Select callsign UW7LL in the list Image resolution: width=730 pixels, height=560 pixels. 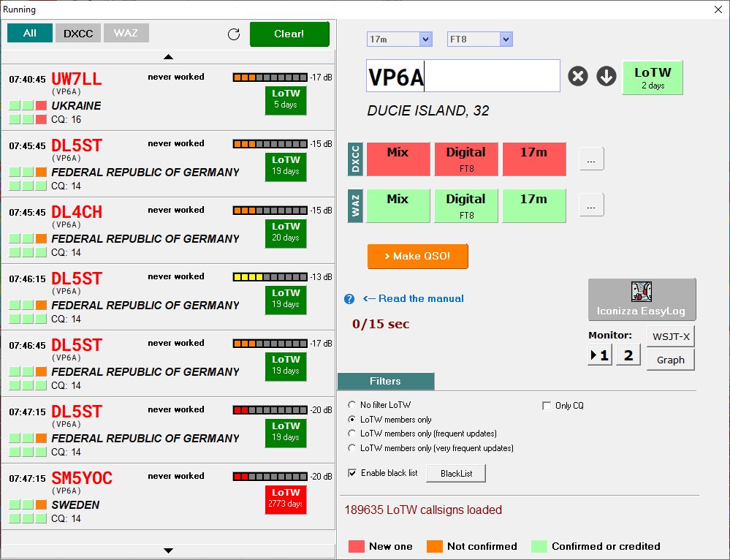(76, 79)
